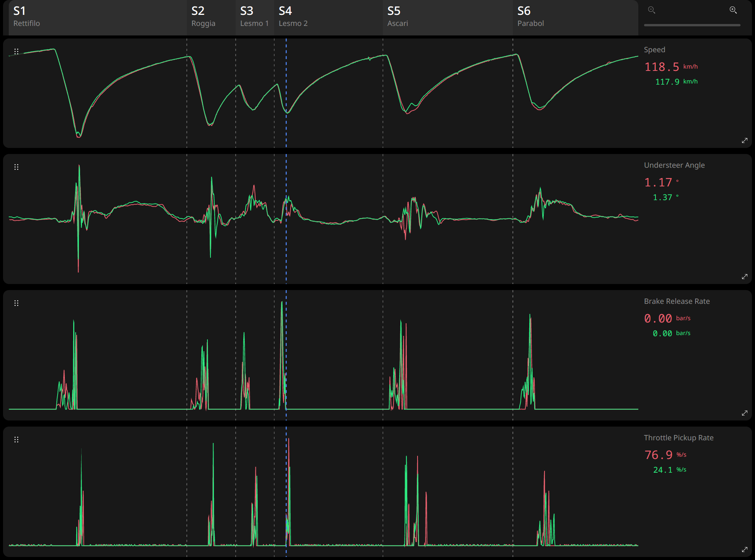Select the S4 Lesmo 2 sector tab
755x560 pixels.
coord(328,18)
